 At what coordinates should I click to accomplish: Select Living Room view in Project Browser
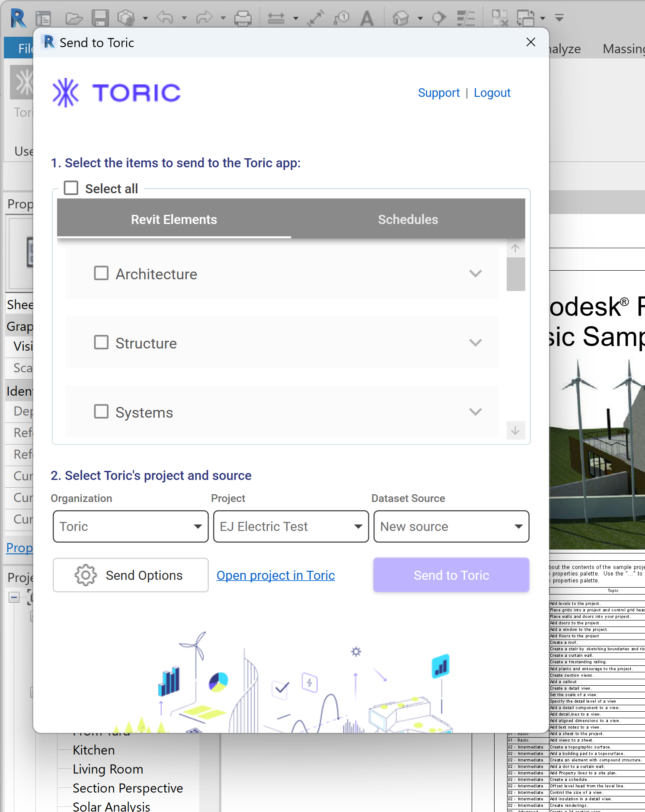coord(108,769)
